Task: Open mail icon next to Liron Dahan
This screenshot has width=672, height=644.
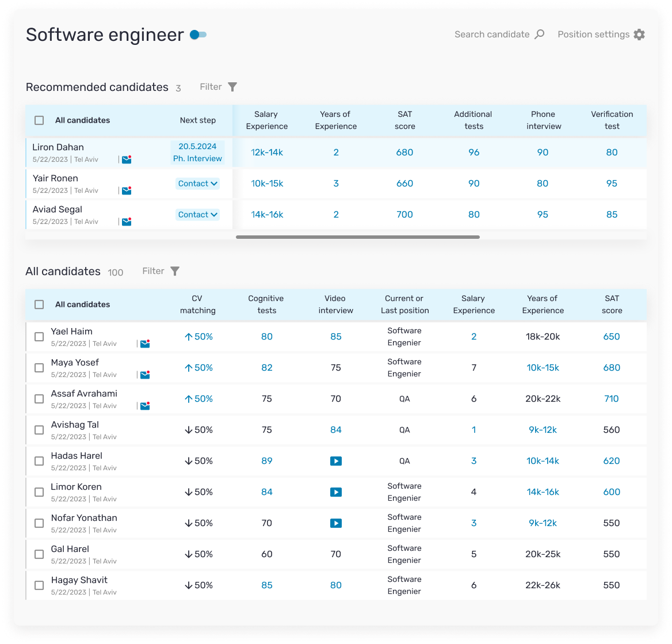Action: click(x=126, y=159)
